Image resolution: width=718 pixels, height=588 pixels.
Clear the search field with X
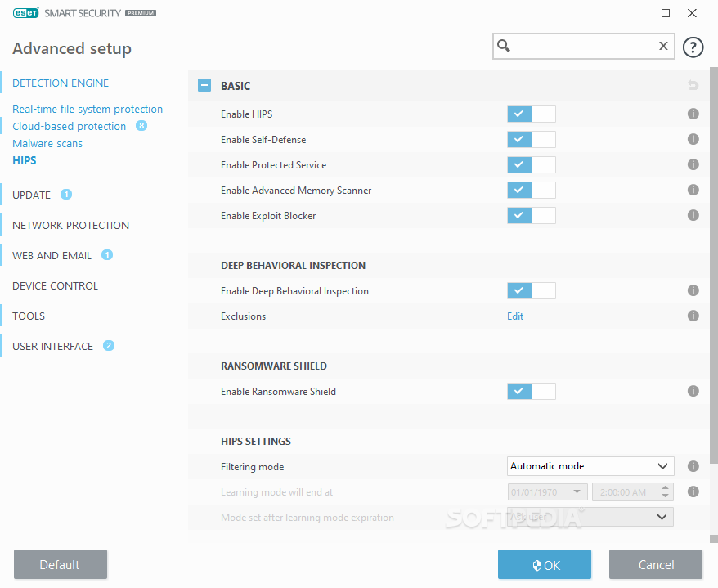click(x=663, y=46)
